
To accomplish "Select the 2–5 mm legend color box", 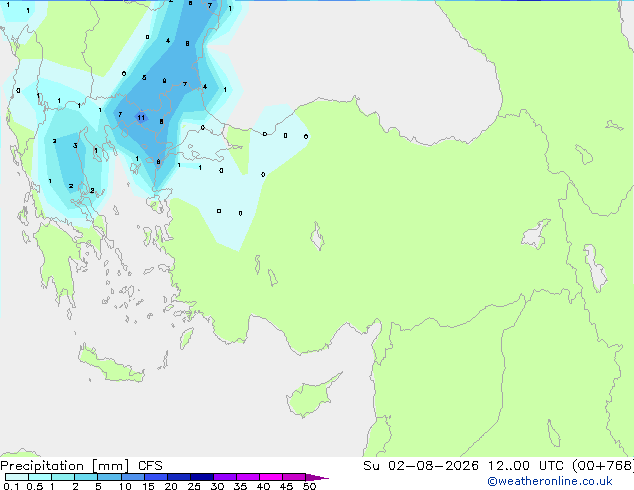I will pyautogui.click(x=86, y=477).
